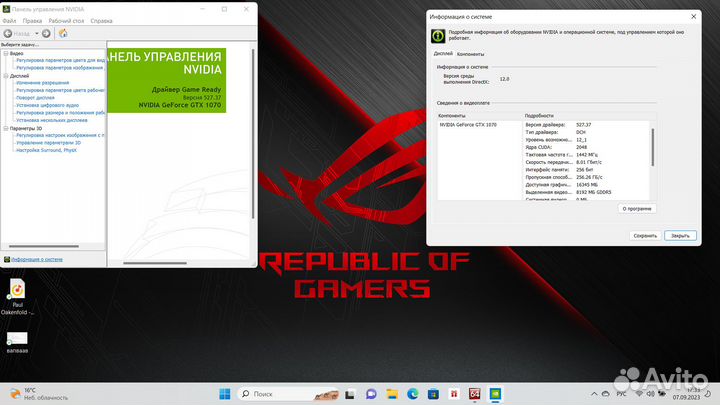Open the clock and date 07.09.2023

[686, 394]
